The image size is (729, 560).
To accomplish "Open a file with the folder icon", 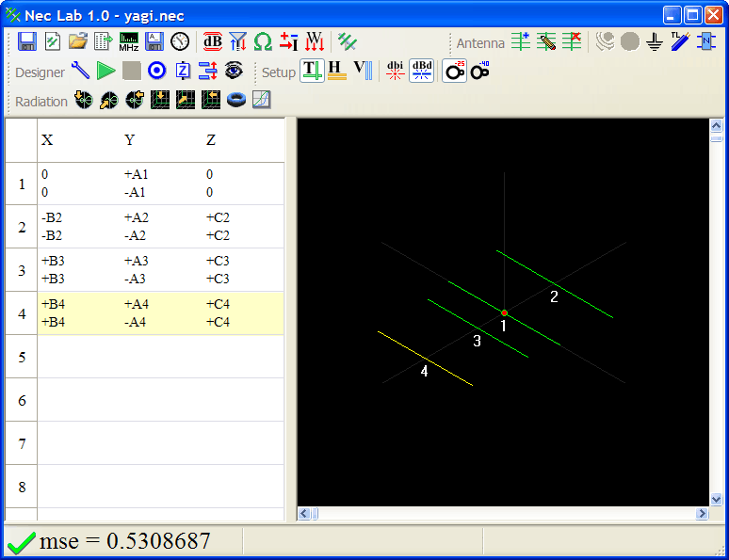I will coord(78,41).
